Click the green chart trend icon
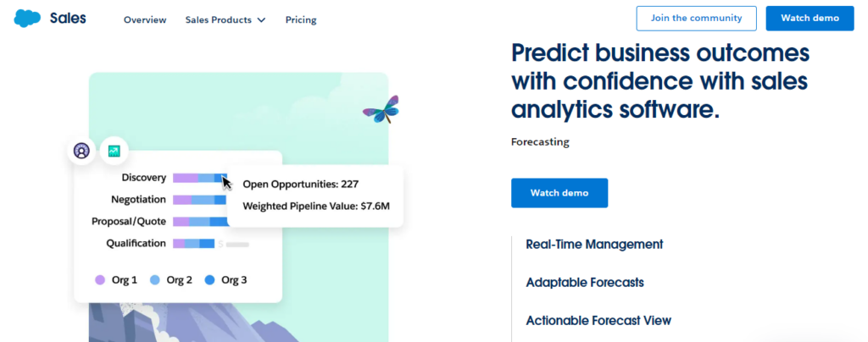Screen dimensions: 868x342 coord(114,152)
